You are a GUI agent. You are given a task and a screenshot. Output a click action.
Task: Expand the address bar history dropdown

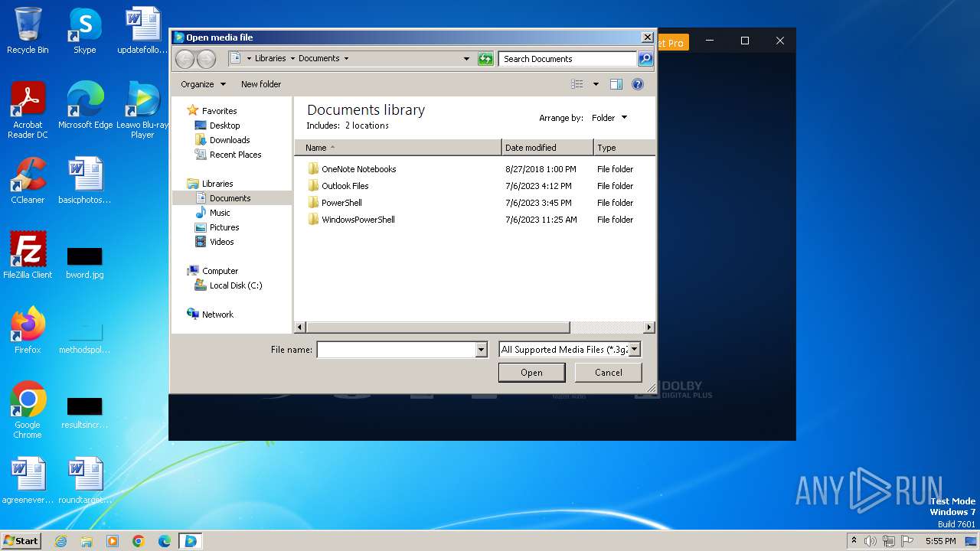466,59
